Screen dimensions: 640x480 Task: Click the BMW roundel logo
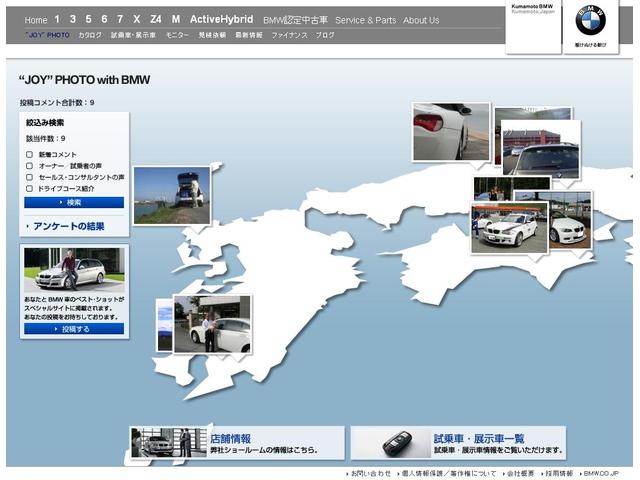pos(591,20)
